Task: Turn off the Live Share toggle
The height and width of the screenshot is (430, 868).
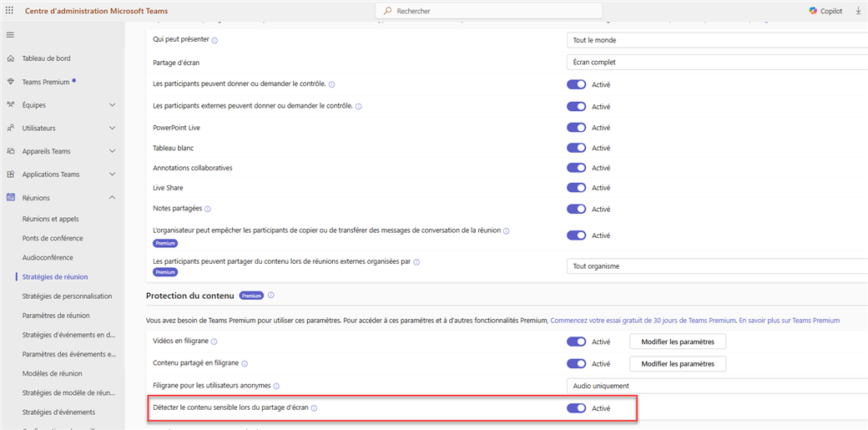Action: click(x=576, y=188)
